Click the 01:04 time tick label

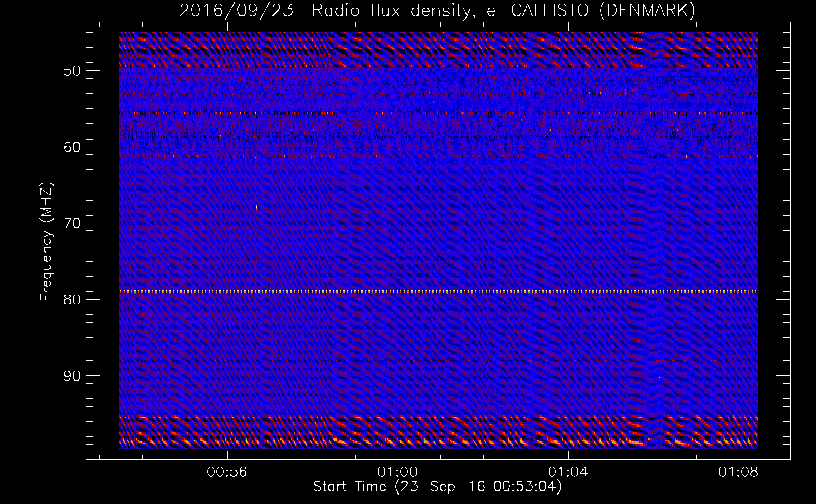(568, 472)
